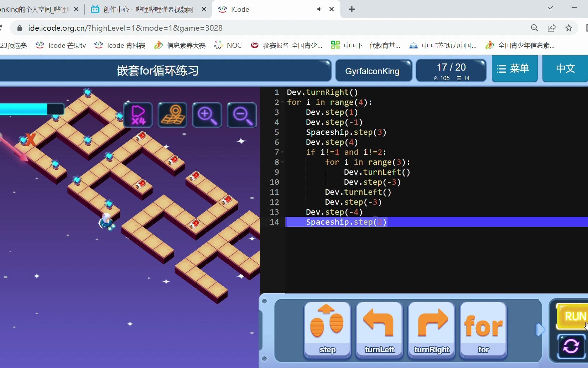588x368 pixels.
Task: Insert the turnLeft command block
Action: coord(379,329)
